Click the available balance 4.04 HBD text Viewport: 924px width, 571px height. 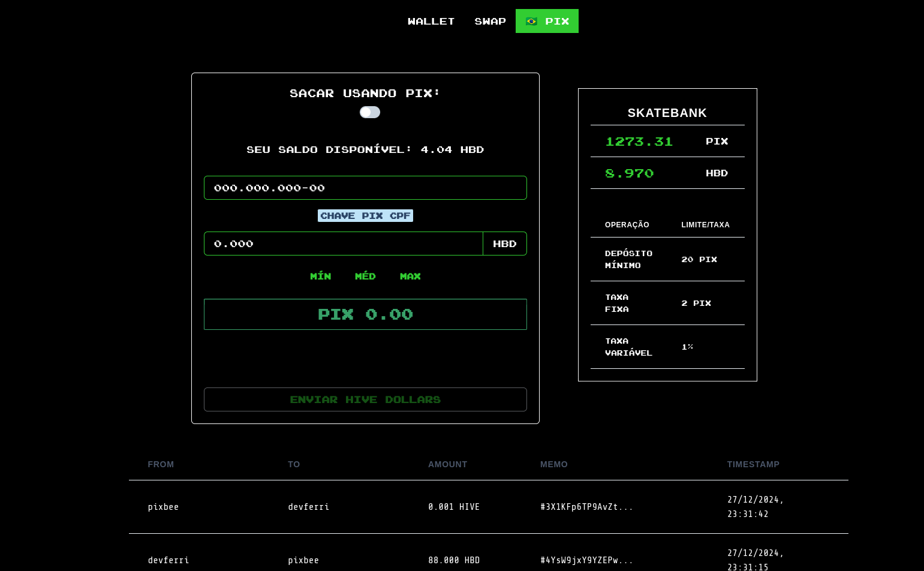tap(365, 149)
